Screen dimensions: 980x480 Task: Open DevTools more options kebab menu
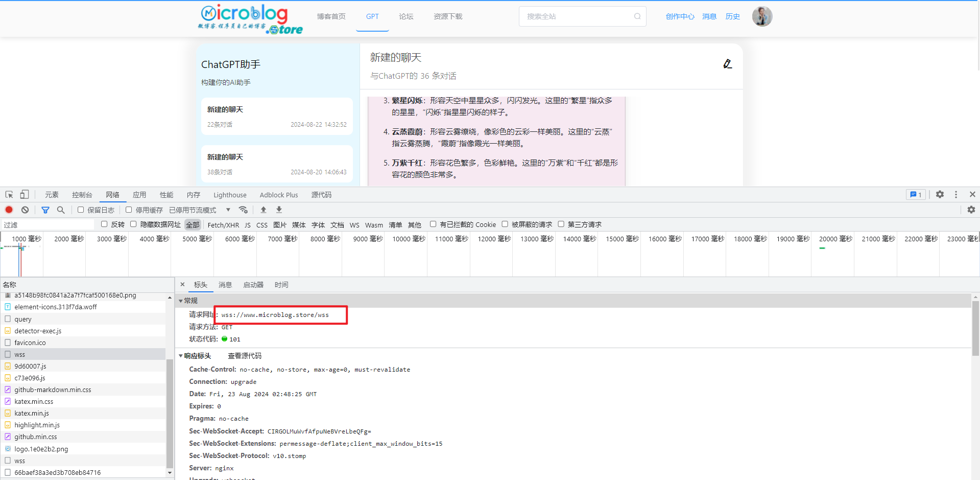pos(956,194)
